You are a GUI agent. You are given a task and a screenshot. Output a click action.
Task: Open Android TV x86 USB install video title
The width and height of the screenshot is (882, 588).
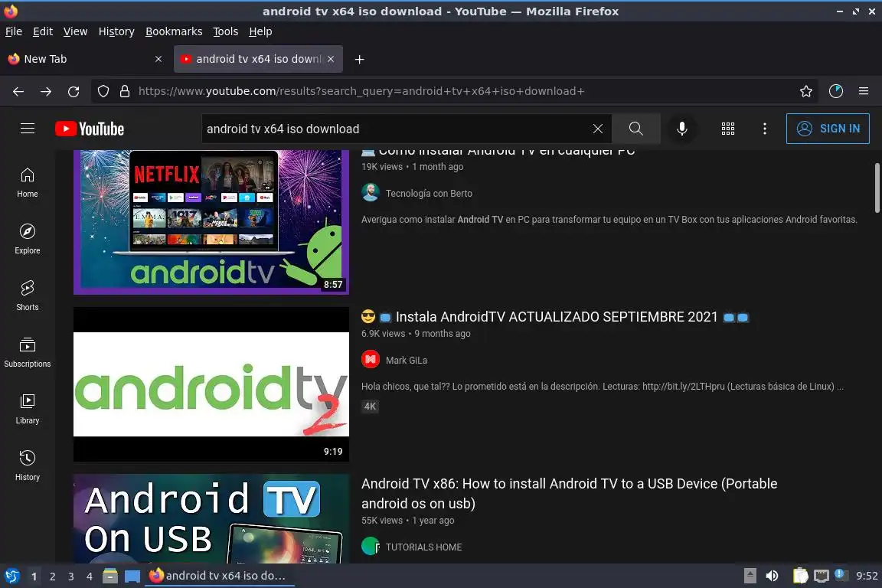point(569,494)
